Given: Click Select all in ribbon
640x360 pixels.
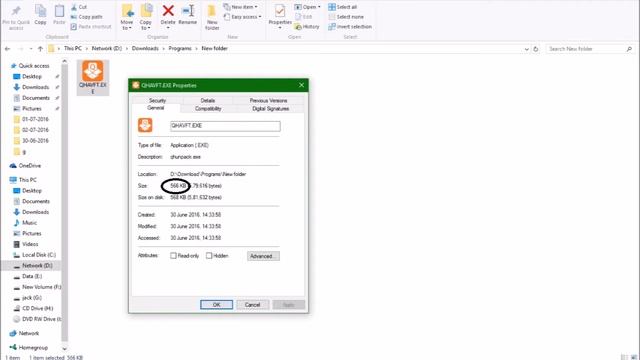Looking at the screenshot, I should click(343, 7).
